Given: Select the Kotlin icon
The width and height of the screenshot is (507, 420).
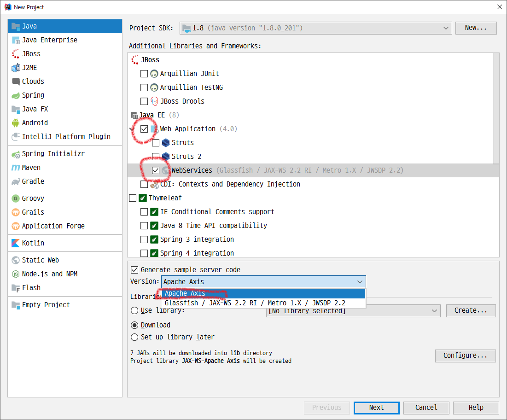Looking at the screenshot, I should (16, 243).
